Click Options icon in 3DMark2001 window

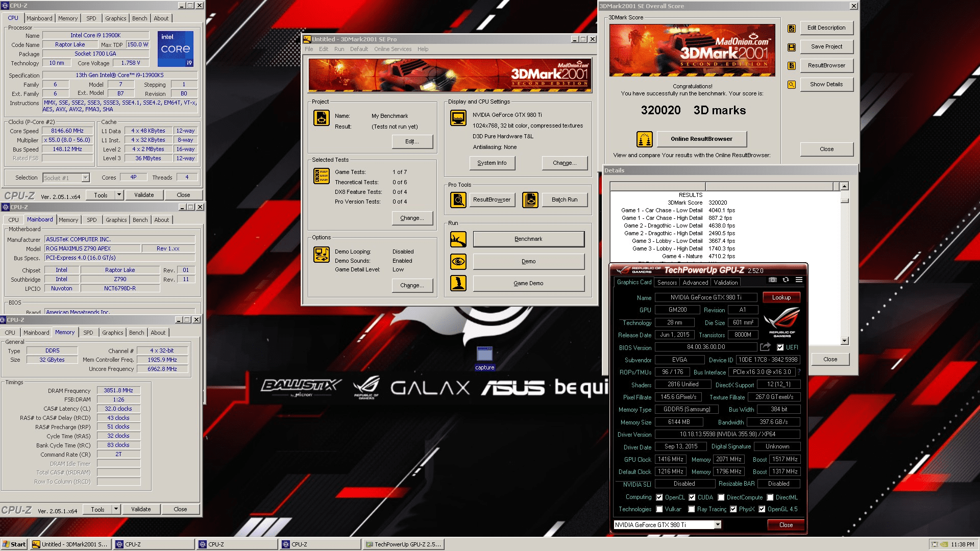321,255
